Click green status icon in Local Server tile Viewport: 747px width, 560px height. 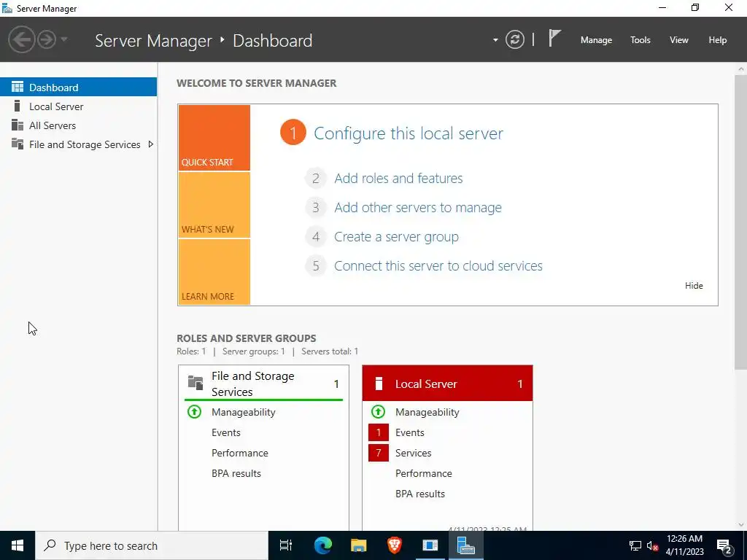(379, 411)
